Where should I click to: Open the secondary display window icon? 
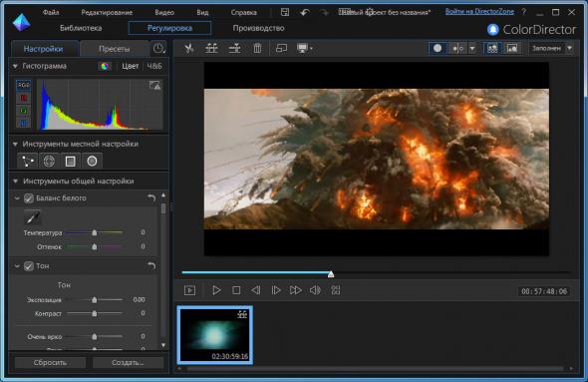point(281,48)
